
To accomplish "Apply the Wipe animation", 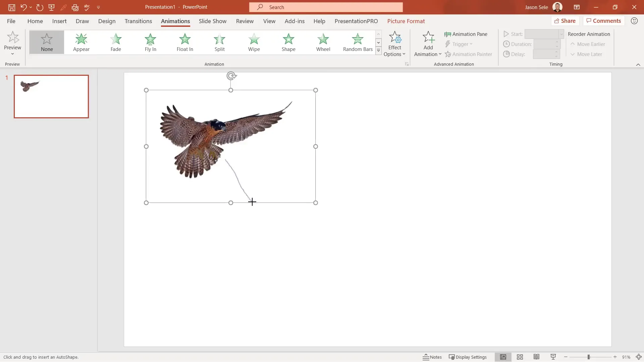I will click(x=254, y=42).
